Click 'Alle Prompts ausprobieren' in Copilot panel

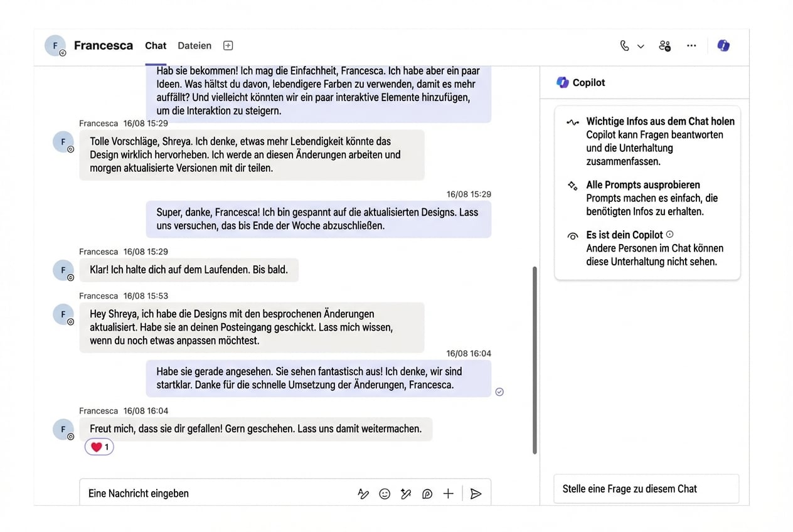tap(642, 185)
